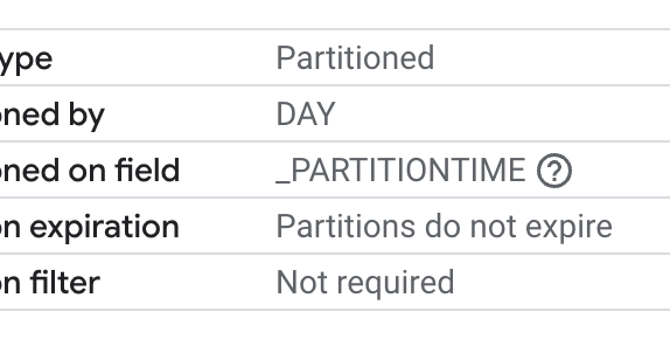Select the 'Not required' filter value

pos(365,282)
